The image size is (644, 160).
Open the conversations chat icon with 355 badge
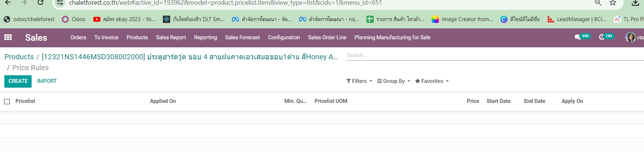[x=577, y=37]
